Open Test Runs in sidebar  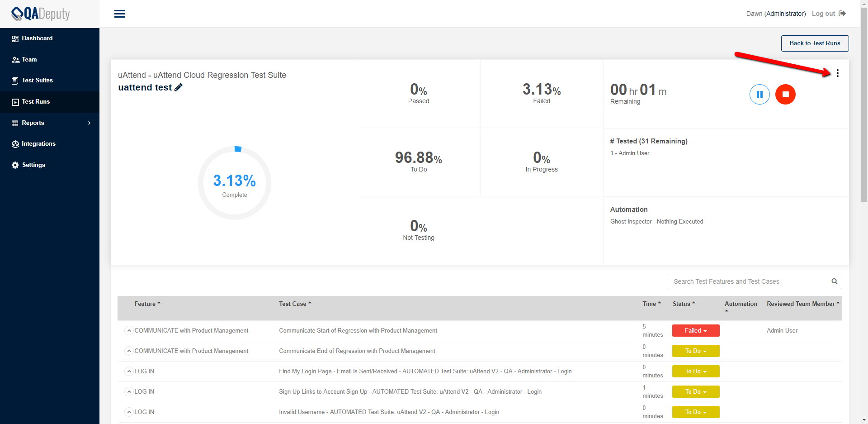pyautogui.click(x=36, y=102)
